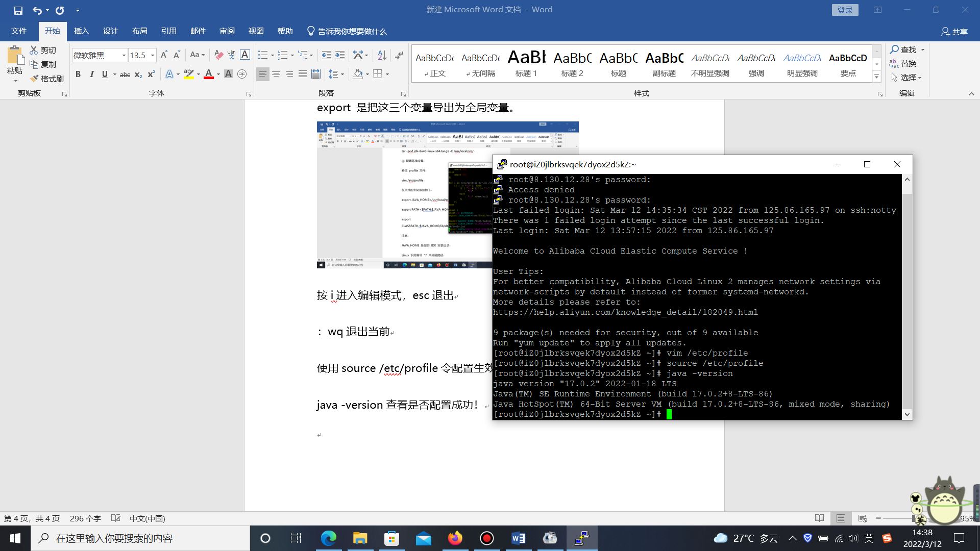Apply yellow text highlight color
The height and width of the screenshot is (551, 980).
pos(189,74)
